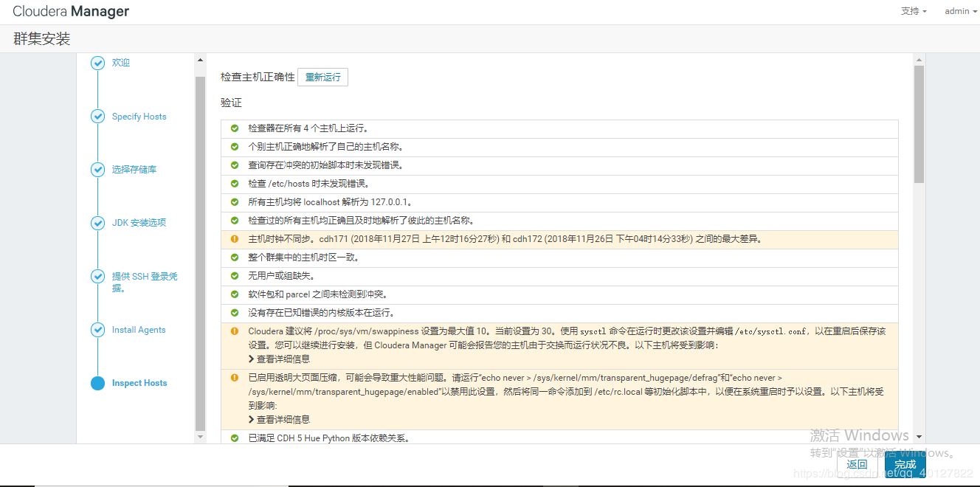Click text 无用户或组缺失

tap(282, 276)
